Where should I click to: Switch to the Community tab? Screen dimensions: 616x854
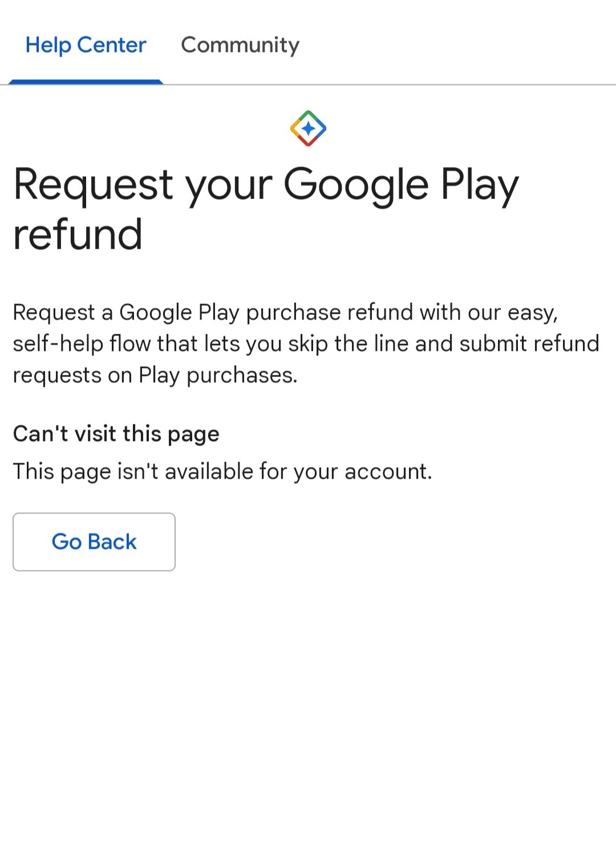pos(240,45)
